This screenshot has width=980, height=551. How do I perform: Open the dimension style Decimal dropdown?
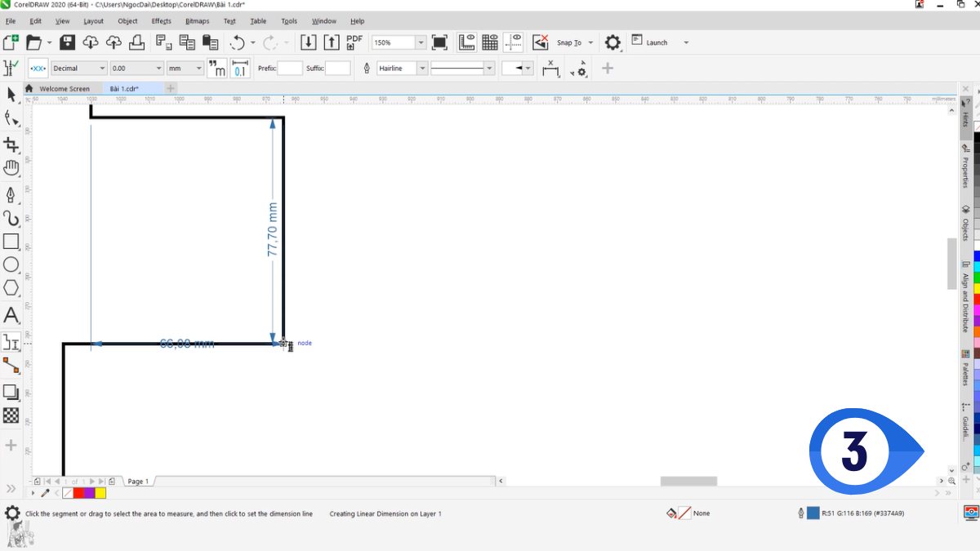102,69
